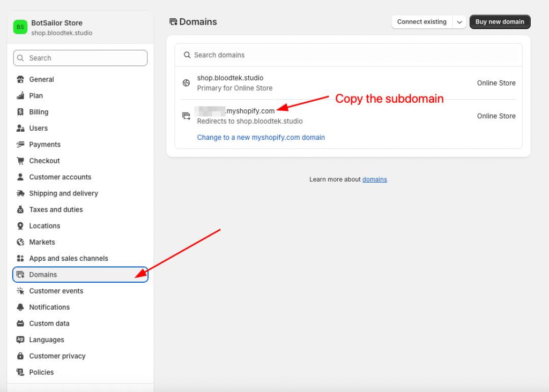
Task: Open the myshopify.com domain row
Action: pyautogui.click(x=348, y=116)
